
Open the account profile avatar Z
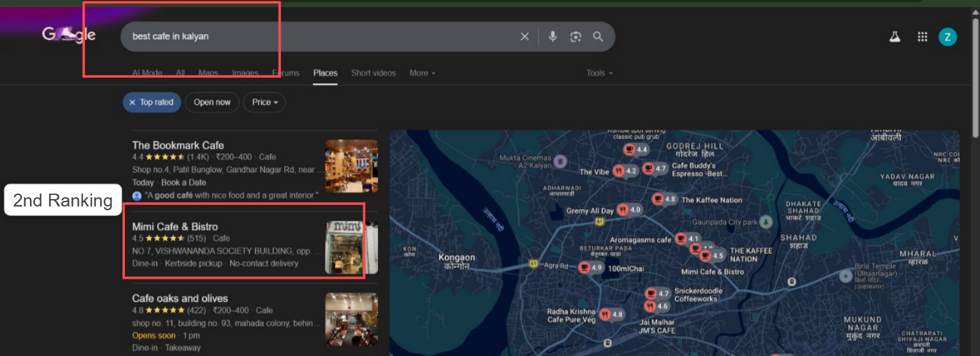947,37
